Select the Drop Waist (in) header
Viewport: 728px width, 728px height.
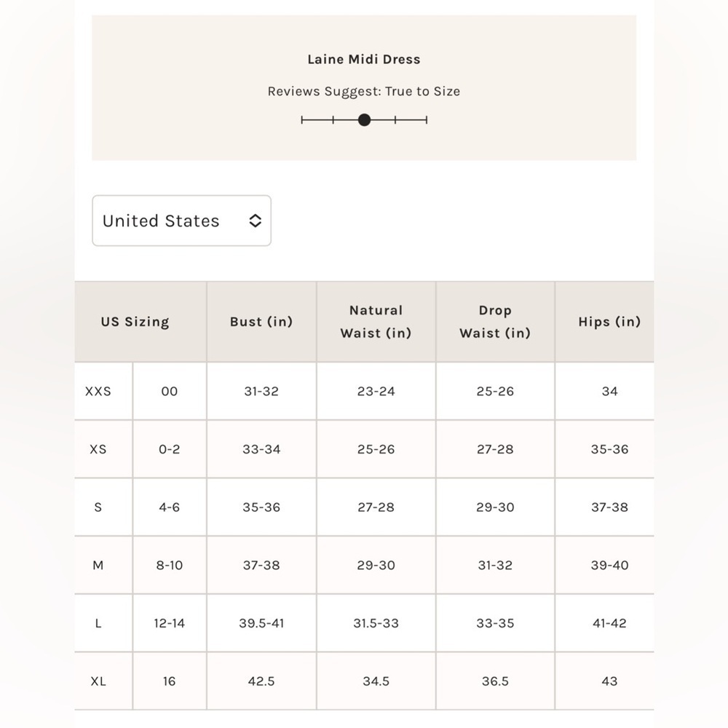pos(495,322)
